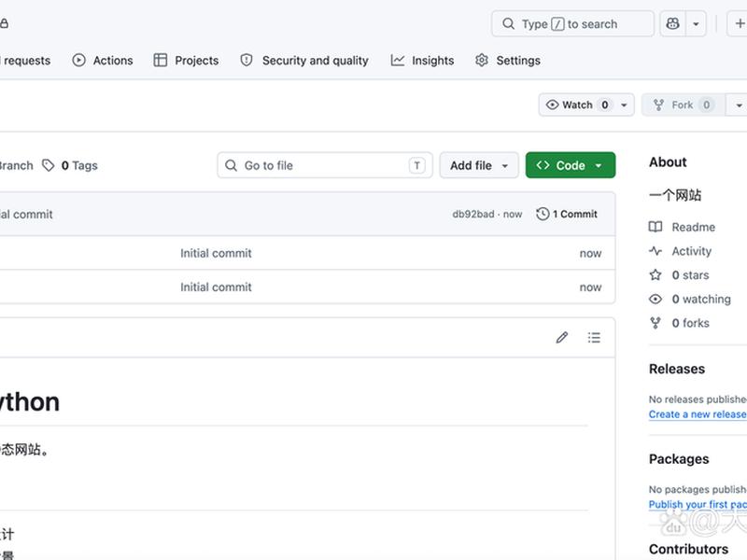View 0 forks list
The height and width of the screenshot is (560, 747).
[690, 323]
